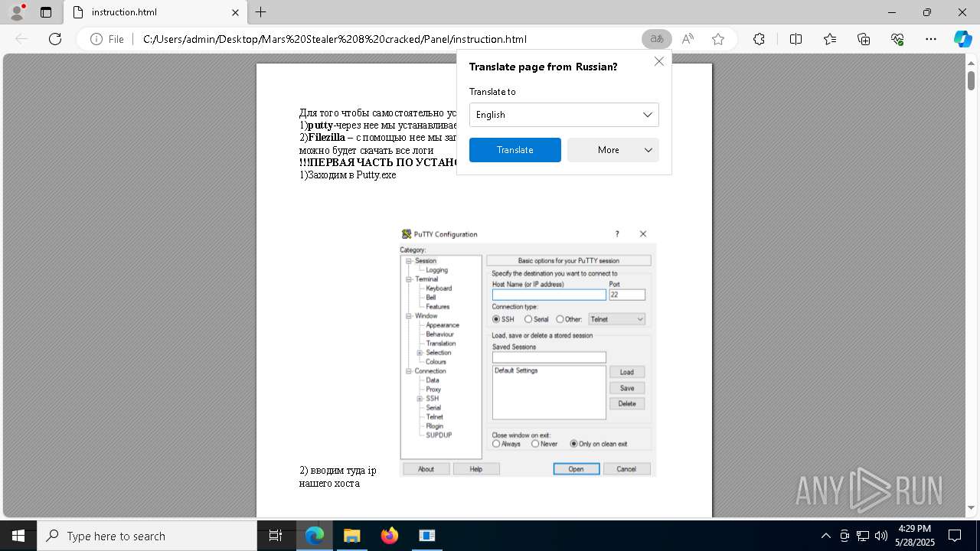Expand the SSH tree node
This screenshot has height=551, width=980.
point(420,399)
